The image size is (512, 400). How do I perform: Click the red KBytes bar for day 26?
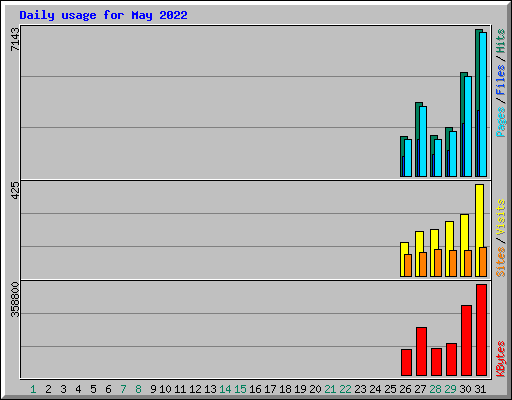click(x=406, y=362)
